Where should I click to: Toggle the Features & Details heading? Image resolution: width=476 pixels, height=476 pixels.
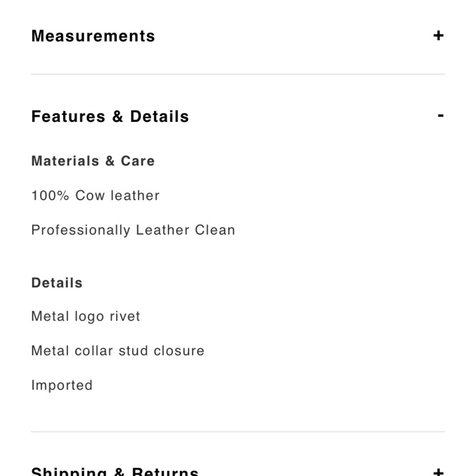[x=110, y=117]
